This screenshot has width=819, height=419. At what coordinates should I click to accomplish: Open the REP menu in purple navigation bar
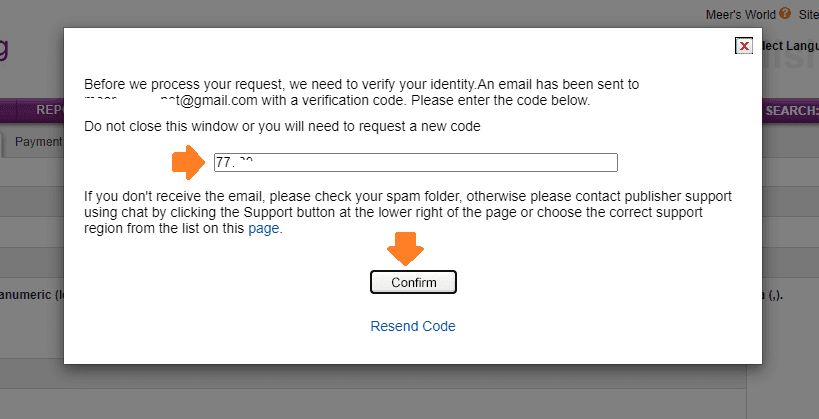50,110
